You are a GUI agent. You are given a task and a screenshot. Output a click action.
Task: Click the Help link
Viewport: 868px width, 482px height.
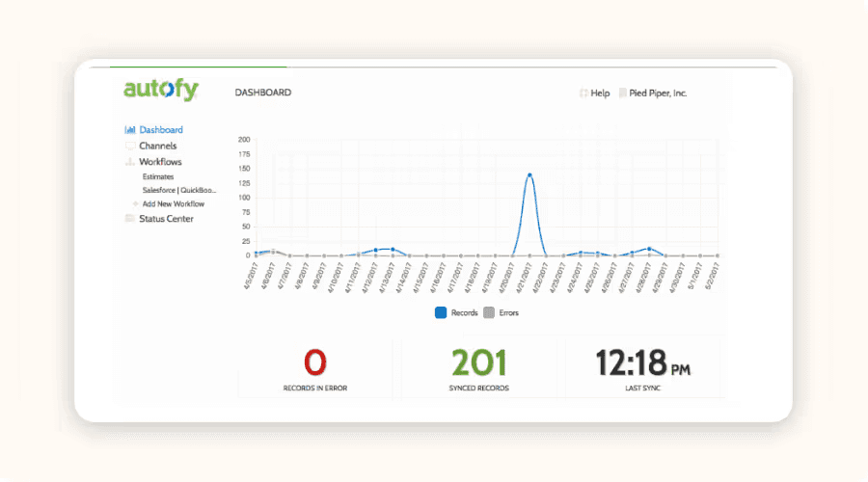tap(600, 93)
